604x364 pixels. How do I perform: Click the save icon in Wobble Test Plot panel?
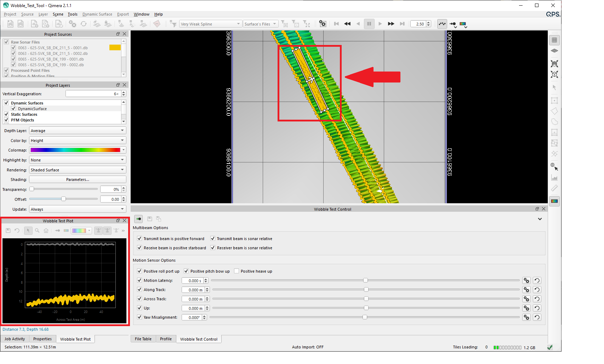click(8, 231)
